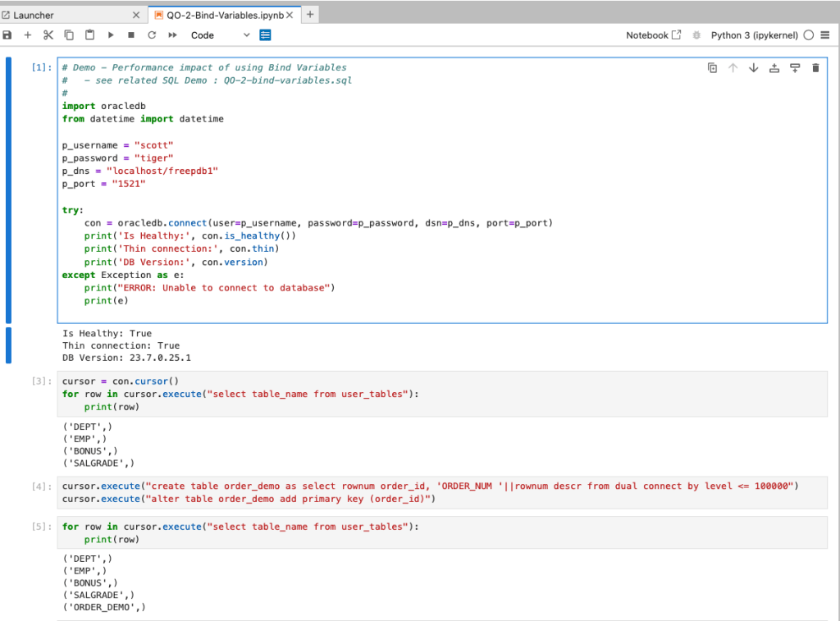This screenshot has height=621, width=840.
Task: Paste cell from clipboard in the toolbar
Action: [x=89, y=35]
